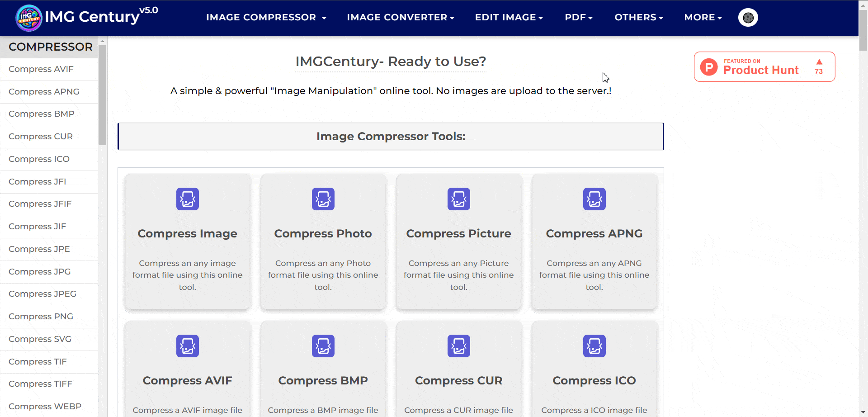Click the Compress ICO card title
The height and width of the screenshot is (417, 868).
pos(594,381)
